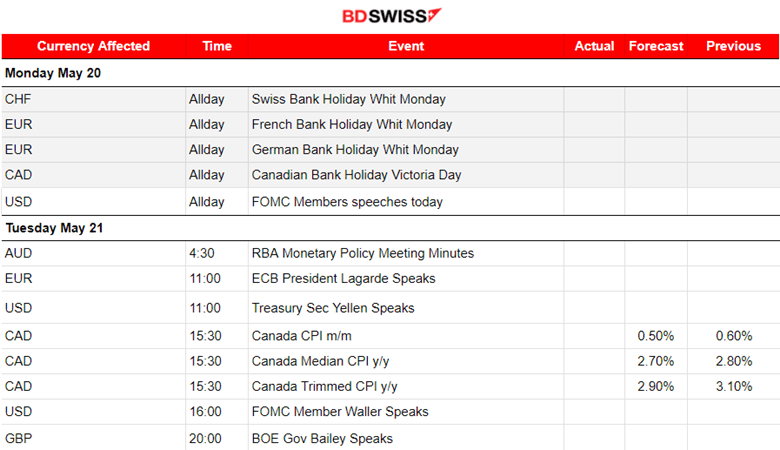Click French Bank Holiday Whit Monday event
Screen dimensions: 780x450
352,124
